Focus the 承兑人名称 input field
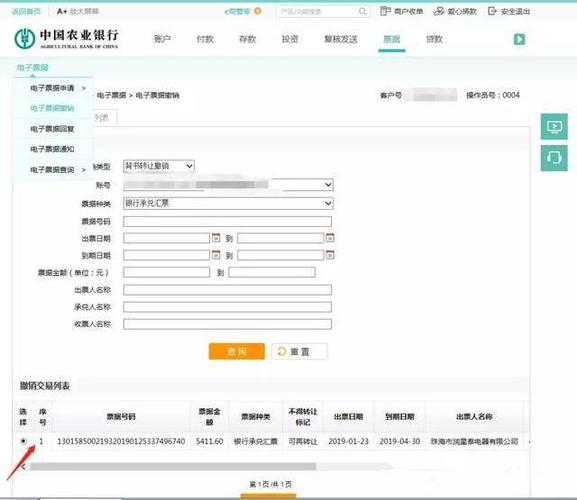577x500 pixels. 227,307
